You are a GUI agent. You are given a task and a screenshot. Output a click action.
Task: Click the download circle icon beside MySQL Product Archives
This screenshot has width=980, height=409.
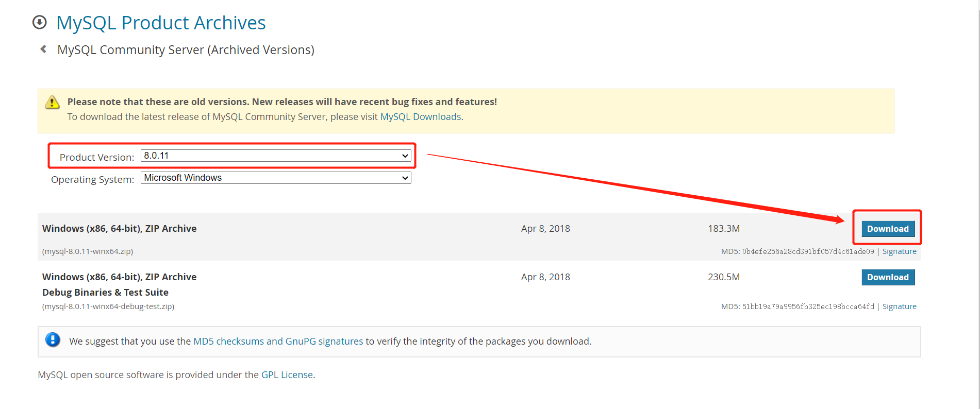(40, 23)
